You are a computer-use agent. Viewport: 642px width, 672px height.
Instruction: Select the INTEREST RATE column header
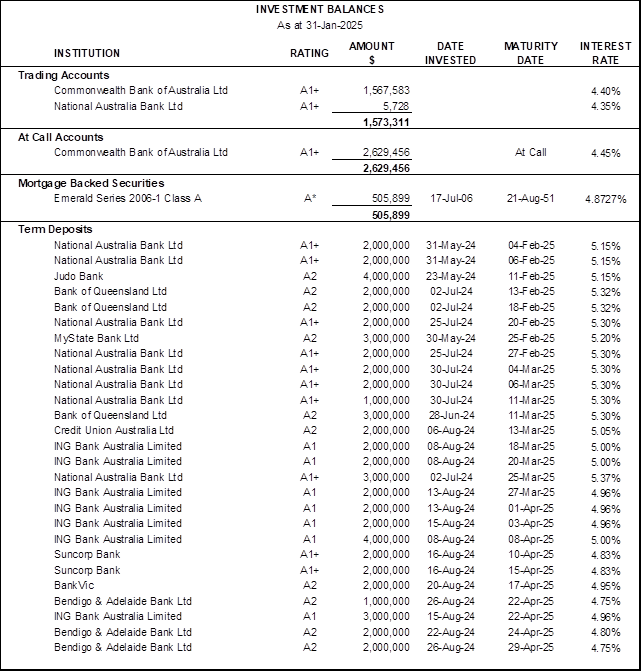[606, 53]
